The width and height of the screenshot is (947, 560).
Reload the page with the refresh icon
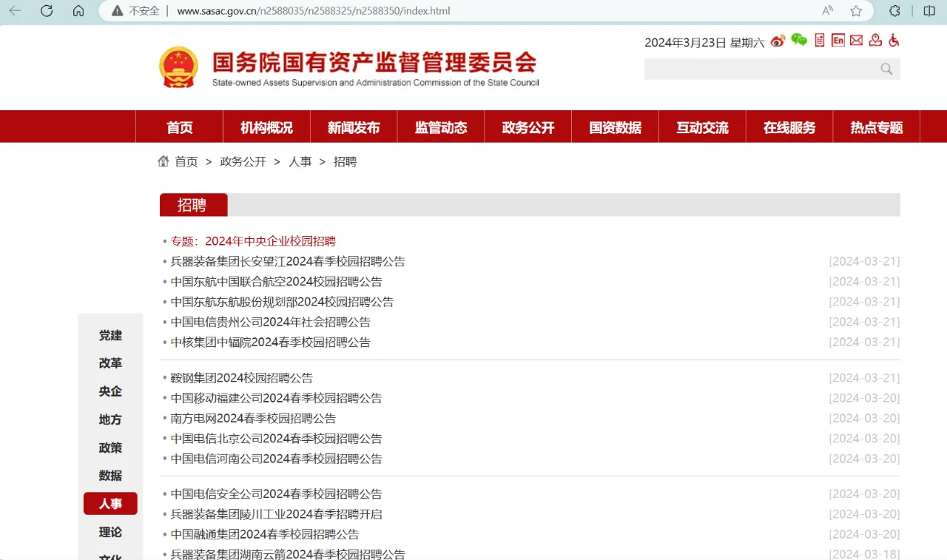click(47, 11)
